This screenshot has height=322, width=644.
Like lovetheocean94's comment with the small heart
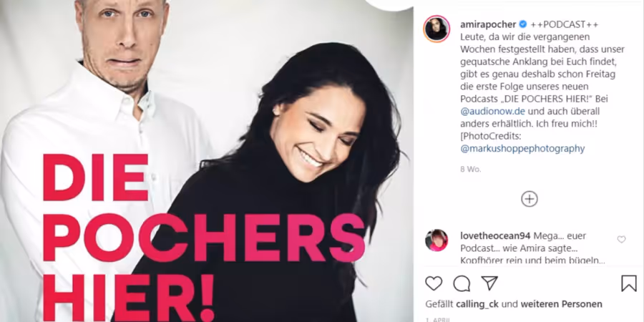click(621, 240)
